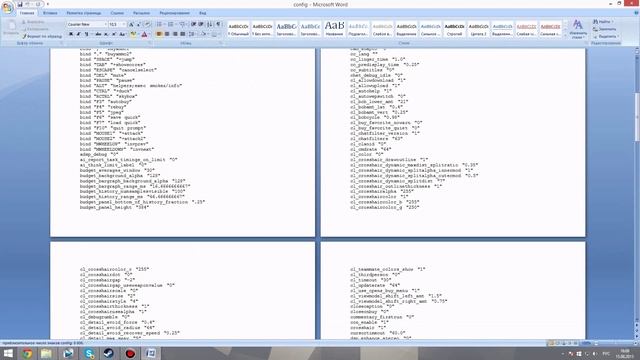Open the multilevel list menu
The height and width of the screenshot is (360, 640).
pos(182,24)
